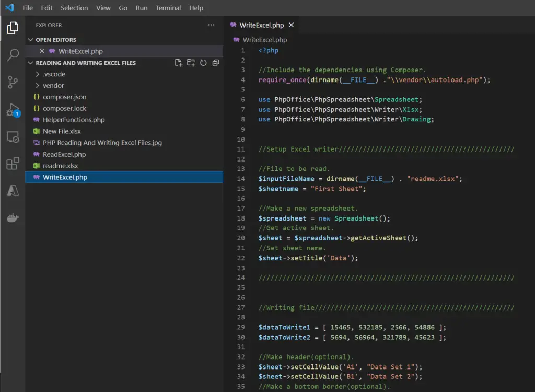Expand the .vscode folder
The image size is (535, 392).
tap(54, 74)
